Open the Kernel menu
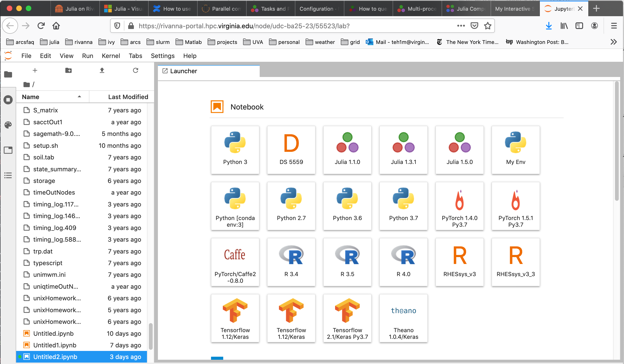The image size is (624, 364). (111, 56)
